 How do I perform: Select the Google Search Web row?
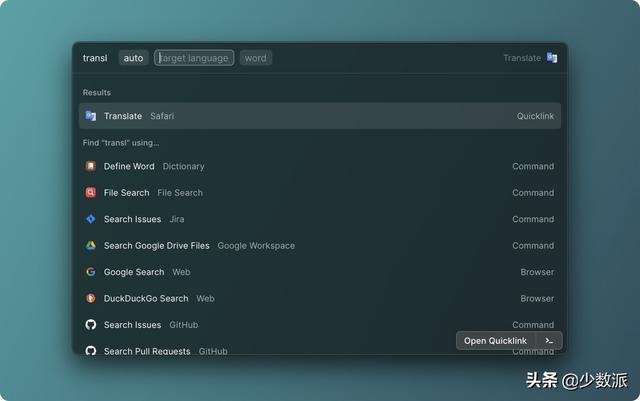pos(320,272)
